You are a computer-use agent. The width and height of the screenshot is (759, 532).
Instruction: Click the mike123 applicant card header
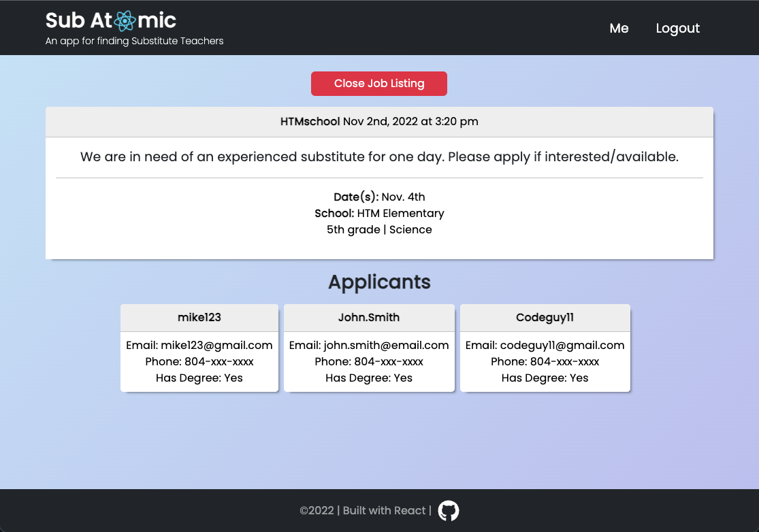[x=199, y=317]
